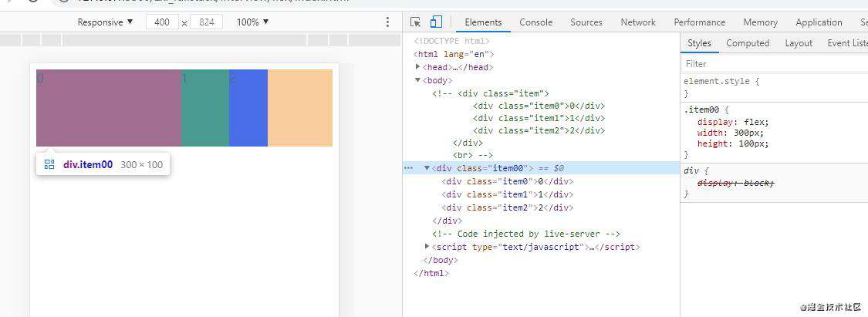The image size is (868, 317).
Task: Select child div class item1 under item00
Action: click(x=508, y=194)
